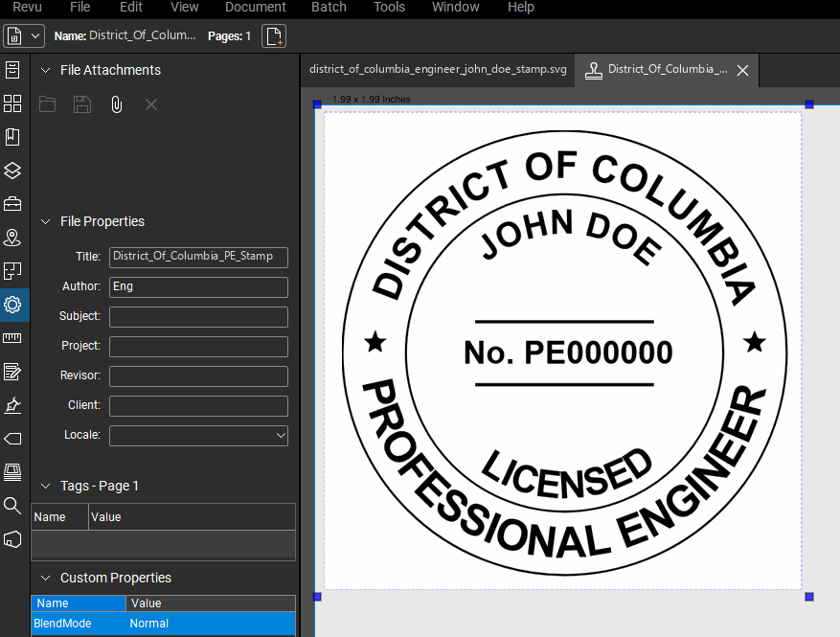The image size is (840, 637).
Task: Open the Tools menu
Action: (x=389, y=7)
